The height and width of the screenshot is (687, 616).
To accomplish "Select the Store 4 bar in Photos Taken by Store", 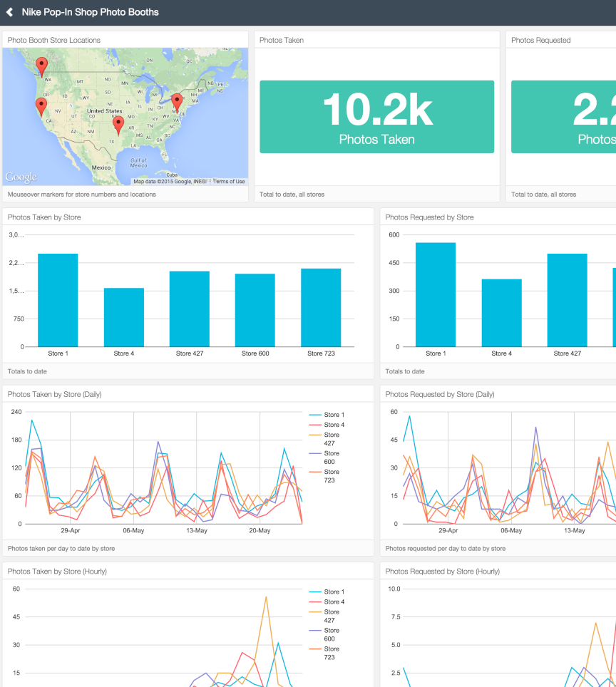I will pos(123,317).
